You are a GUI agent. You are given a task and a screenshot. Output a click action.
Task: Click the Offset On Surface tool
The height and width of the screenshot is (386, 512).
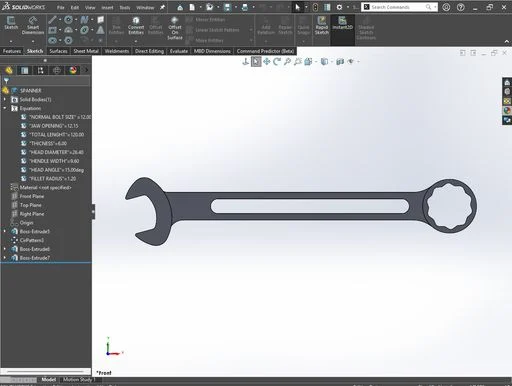click(175, 28)
